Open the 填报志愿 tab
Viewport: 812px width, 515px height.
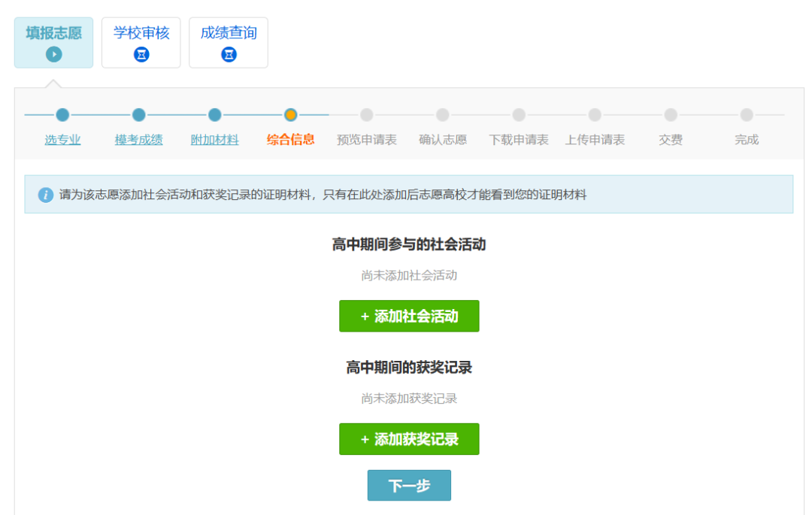pyautogui.click(x=53, y=34)
